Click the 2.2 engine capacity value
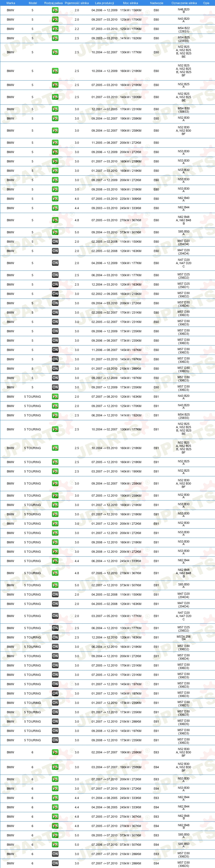This screenshot has height=868, width=215. 77,29
